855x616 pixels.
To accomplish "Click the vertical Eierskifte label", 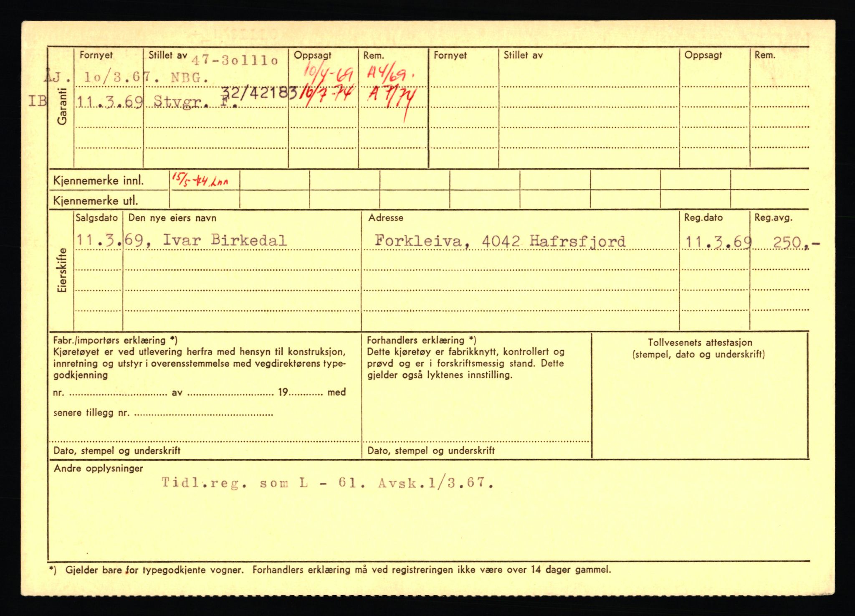I will [x=62, y=270].
